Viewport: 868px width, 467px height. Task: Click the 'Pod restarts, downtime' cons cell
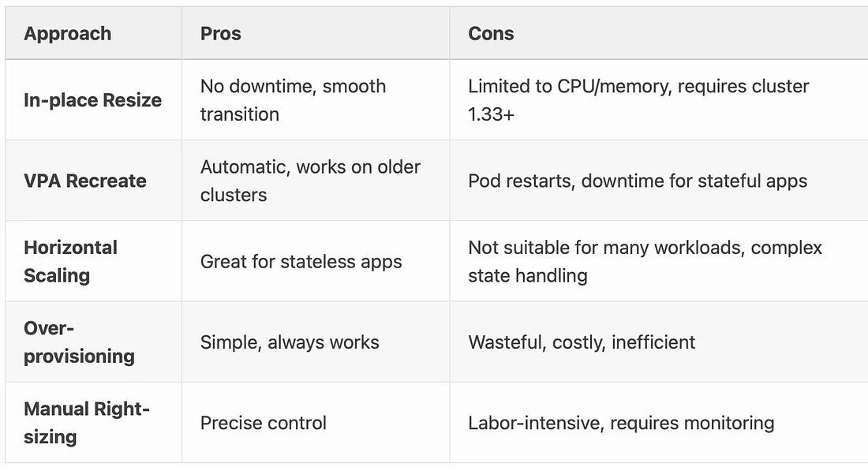(638, 181)
